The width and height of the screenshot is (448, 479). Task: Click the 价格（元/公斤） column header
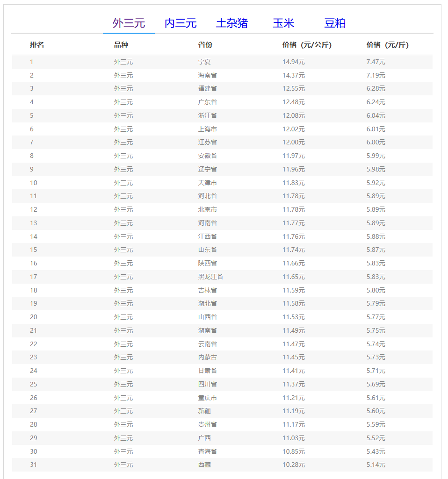(307, 45)
